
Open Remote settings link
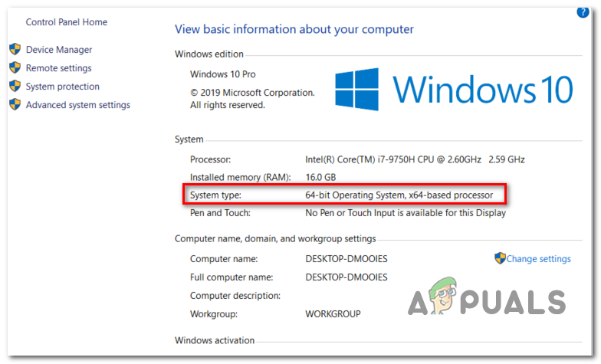(58, 68)
